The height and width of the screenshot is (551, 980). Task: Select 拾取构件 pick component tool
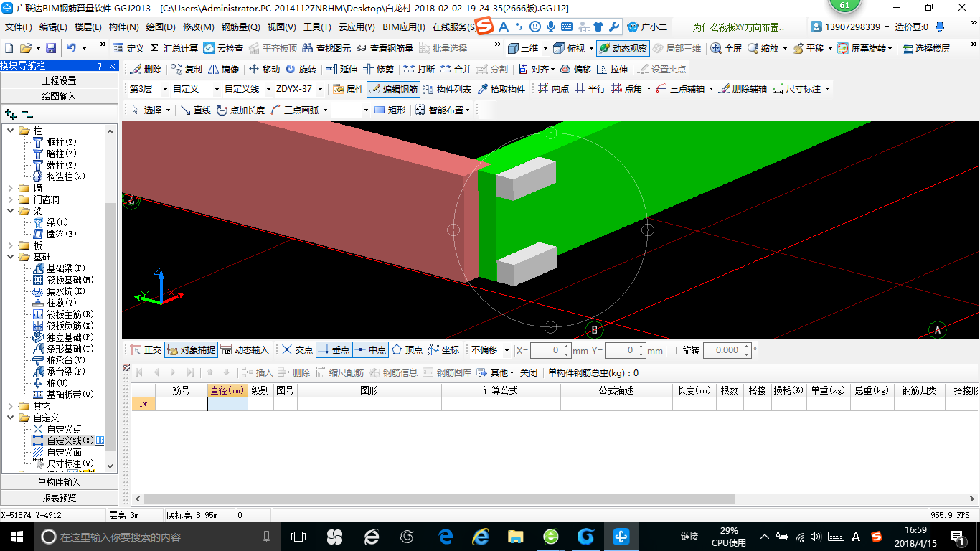501,89
